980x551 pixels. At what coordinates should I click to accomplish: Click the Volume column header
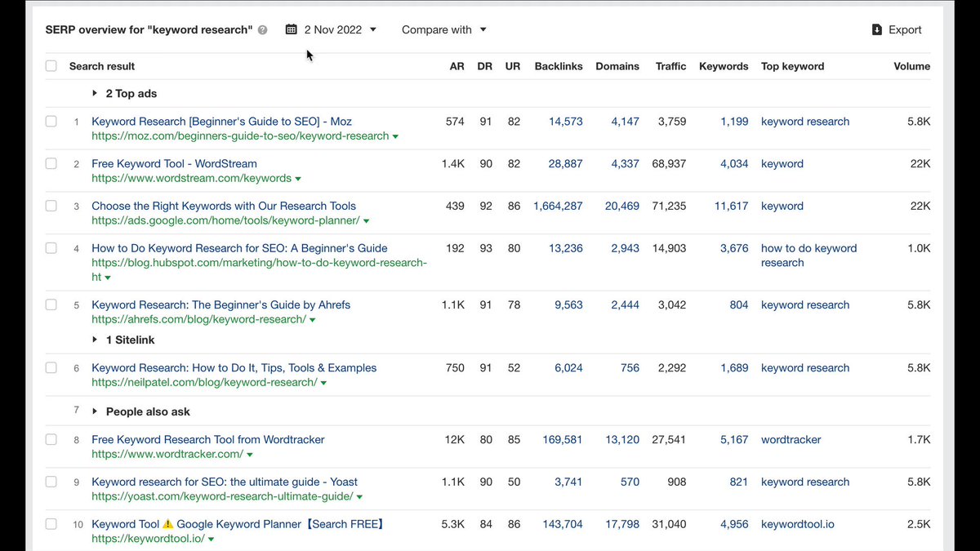912,66
